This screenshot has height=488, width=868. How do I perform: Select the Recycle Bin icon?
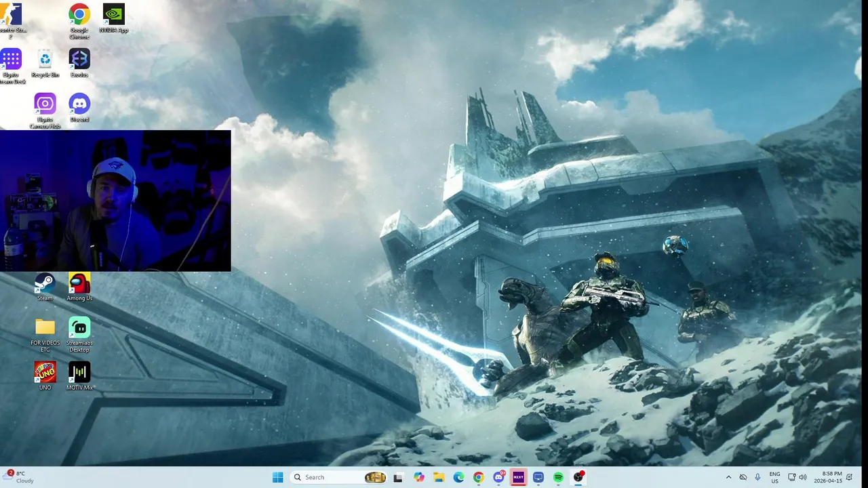click(45, 63)
